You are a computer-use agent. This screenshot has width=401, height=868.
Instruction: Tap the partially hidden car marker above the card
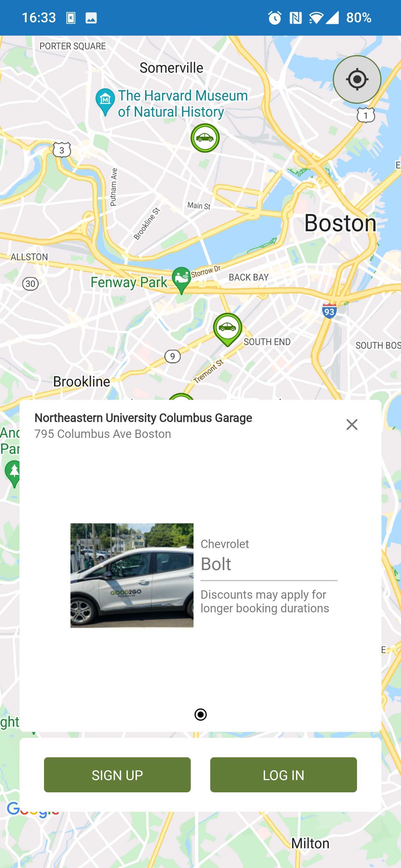pyautogui.click(x=181, y=397)
